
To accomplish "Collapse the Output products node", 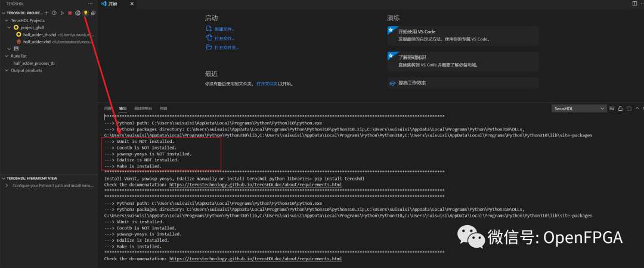I will [7, 70].
